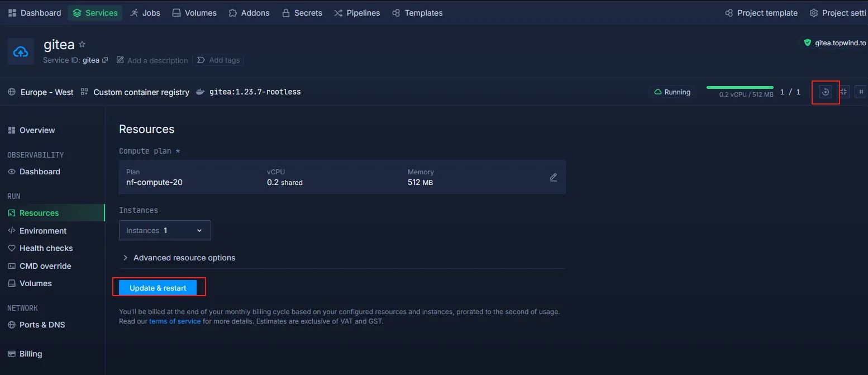Open the Instances count dropdown

[165, 230]
